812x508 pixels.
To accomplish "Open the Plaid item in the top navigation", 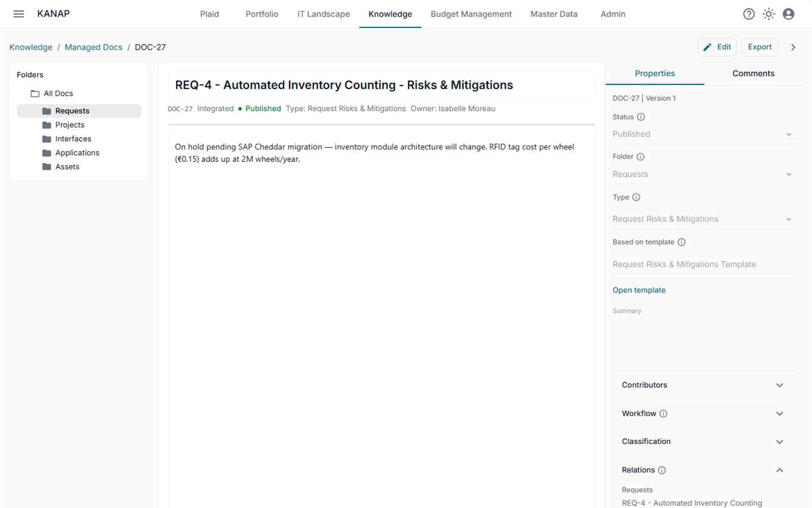I will click(x=209, y=14).
